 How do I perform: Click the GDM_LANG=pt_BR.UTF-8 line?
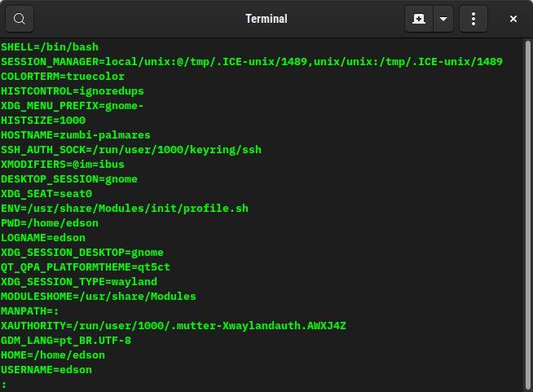click(x=66, y=340)
